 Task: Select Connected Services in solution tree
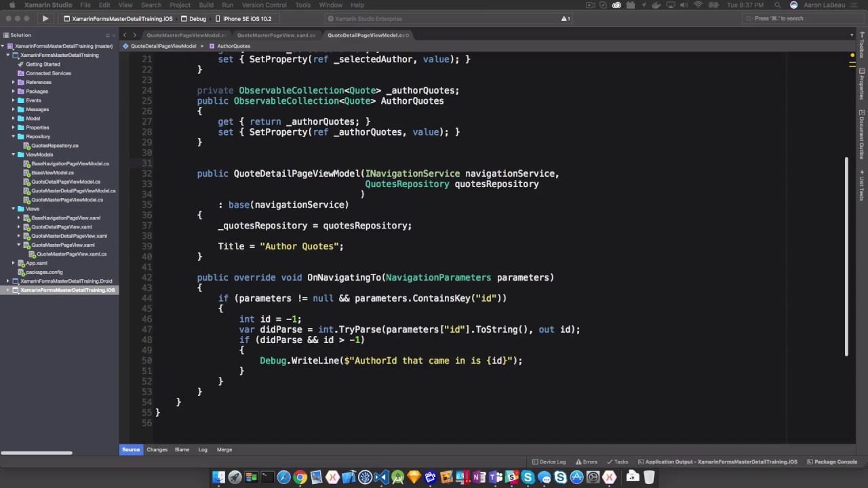coord(48,73)
